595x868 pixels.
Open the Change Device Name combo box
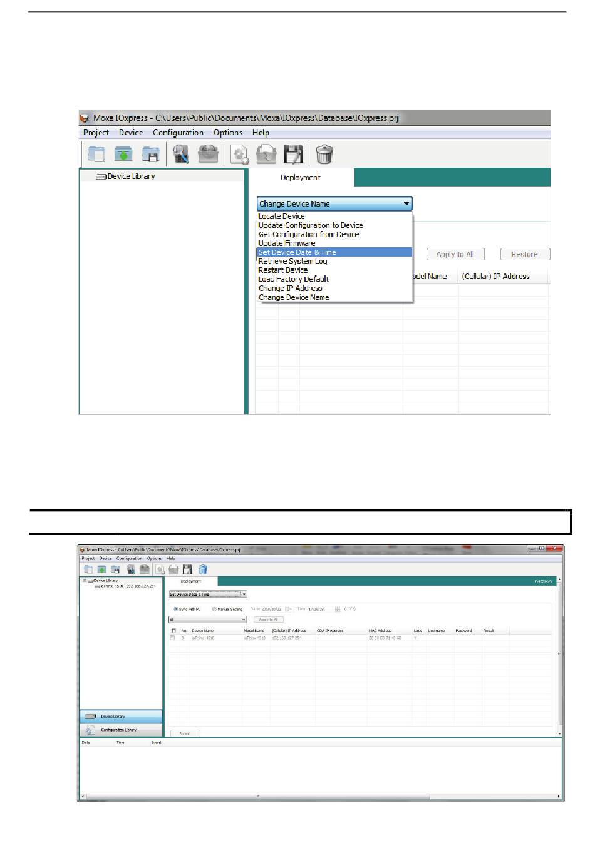coord(334,203)
